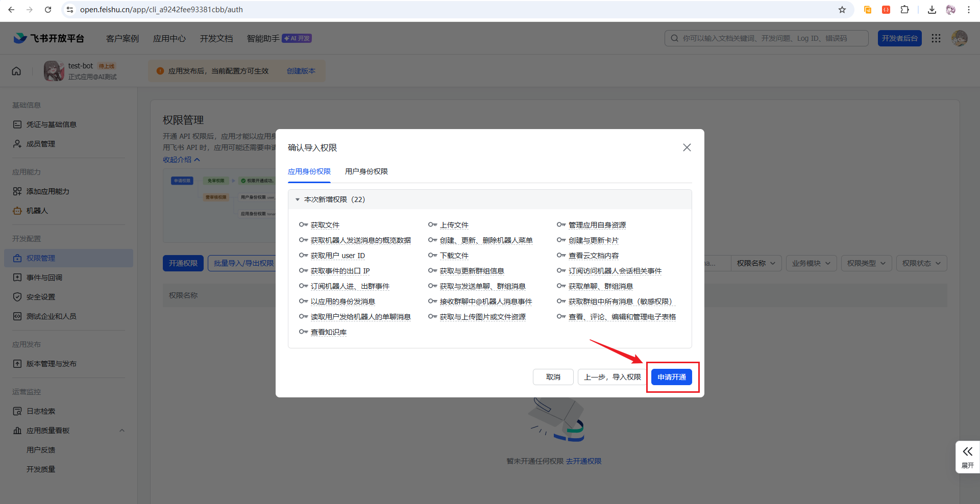The height and width of the screenshot is (504, 980).
Task: Open the 获取文件 permission link
Action: (325, 225)
